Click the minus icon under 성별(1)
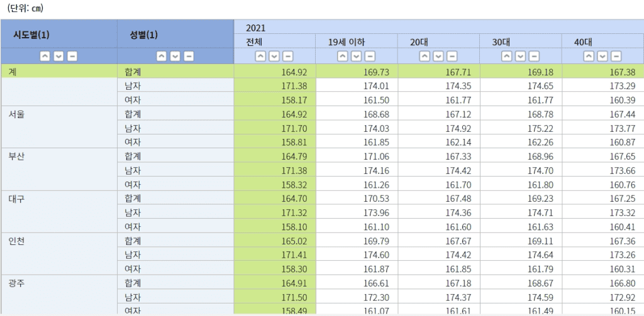Screen dimensions: 644x316 point(189,57)
